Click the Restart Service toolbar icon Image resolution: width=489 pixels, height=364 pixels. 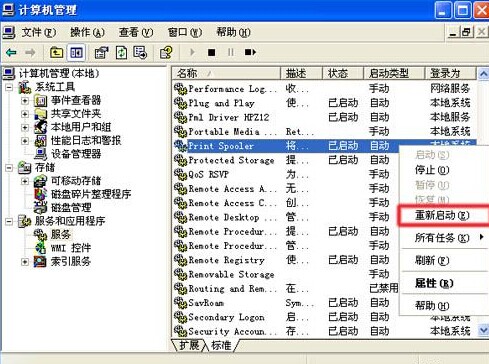pos(250,52)
